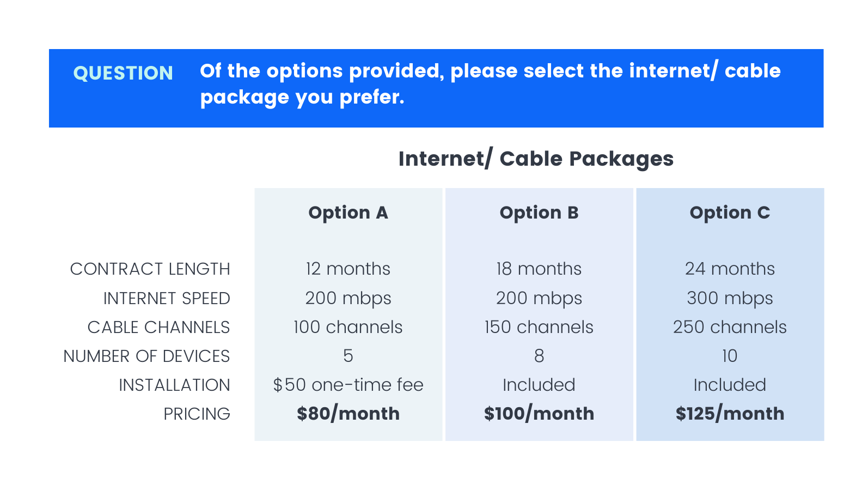Choose the Option C column header
This screenshot has width=868, height=490.
pos(730,213)
